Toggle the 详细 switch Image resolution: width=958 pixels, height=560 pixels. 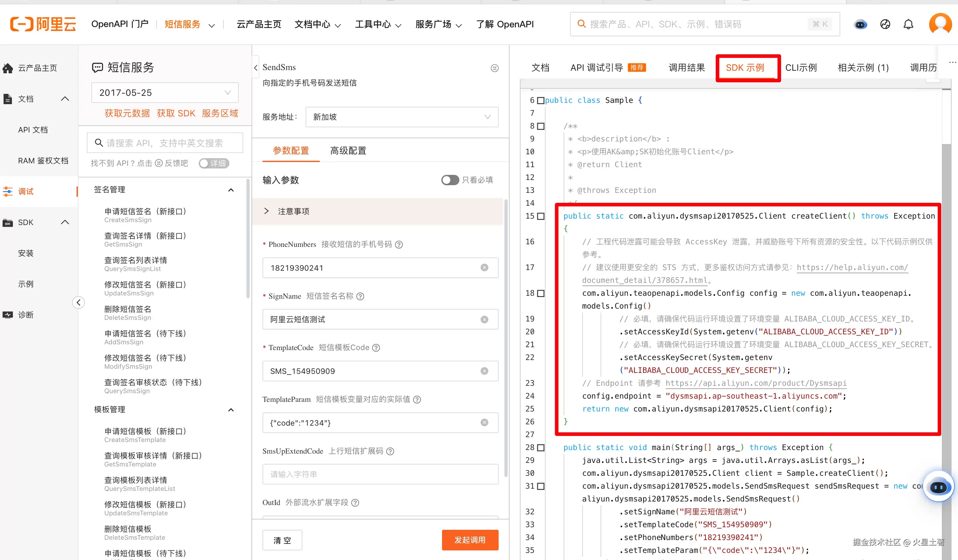click(x=214, y=163)
